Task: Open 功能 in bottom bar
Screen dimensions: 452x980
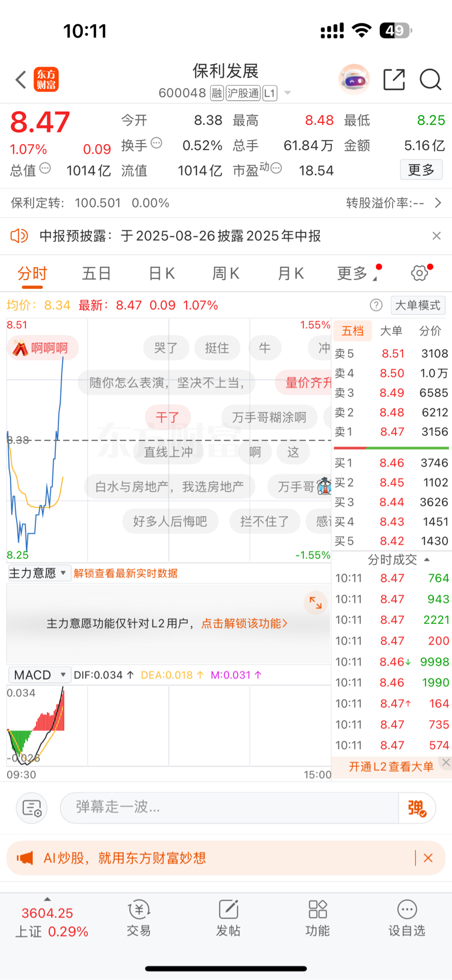Action: [318, 918]
